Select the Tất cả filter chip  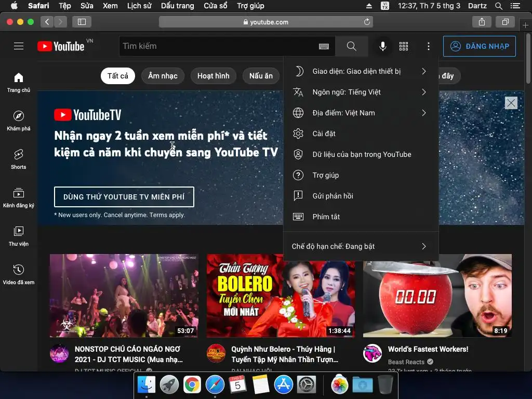point(118,76)
